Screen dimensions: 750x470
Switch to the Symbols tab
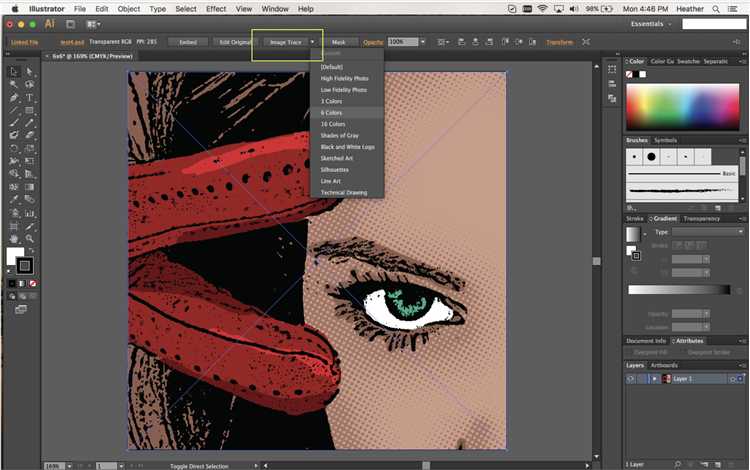pyautogui.click(x=665, y=140)
